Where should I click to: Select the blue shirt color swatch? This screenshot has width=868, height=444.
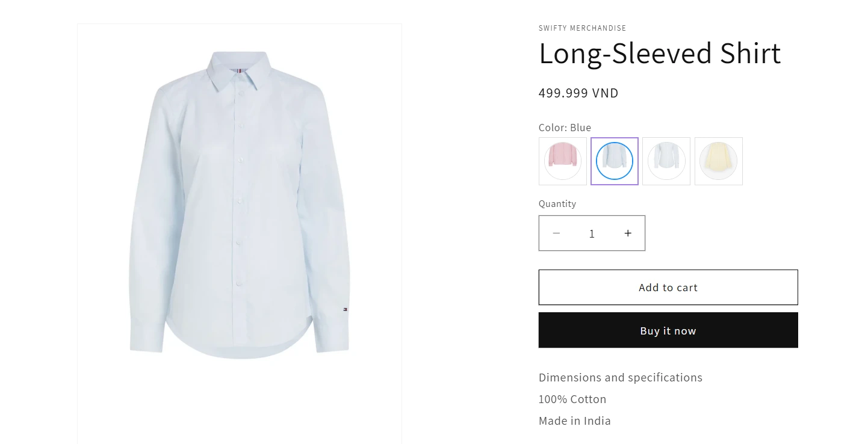point(615,161)
